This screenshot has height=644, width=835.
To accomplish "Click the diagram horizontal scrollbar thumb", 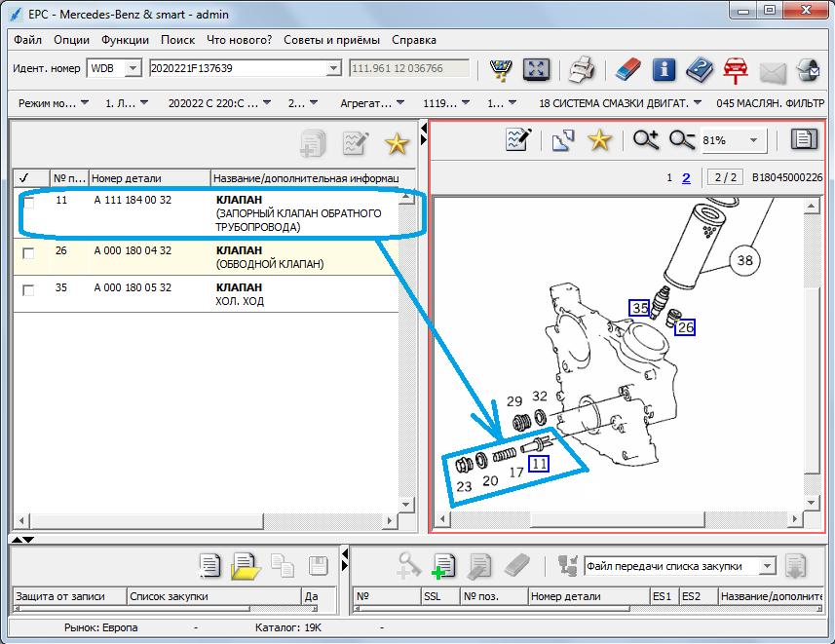I will [618, 518].
